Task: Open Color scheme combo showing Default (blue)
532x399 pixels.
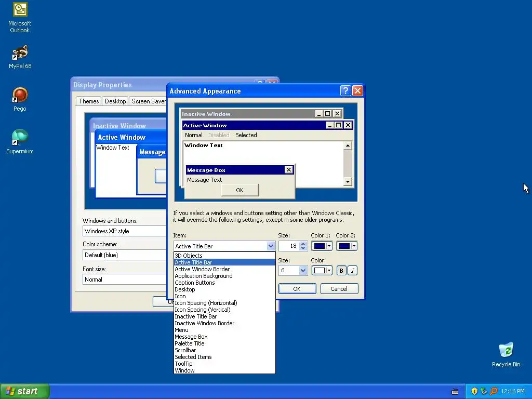Action: [125, 255]
